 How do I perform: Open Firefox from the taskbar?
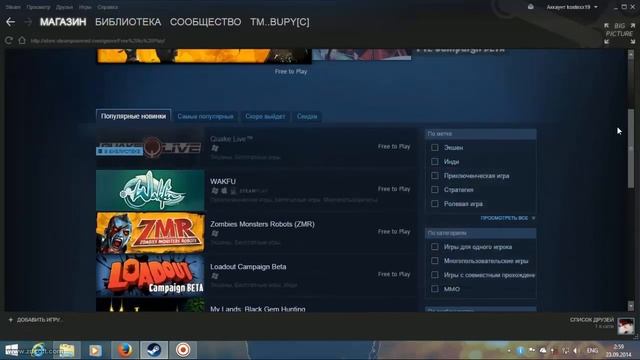pyautogui.click(x=125, y=350)
